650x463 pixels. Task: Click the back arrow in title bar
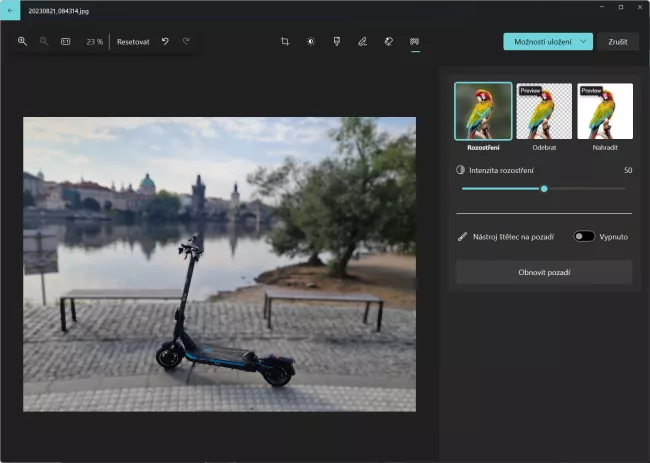(x=10, y=7)
